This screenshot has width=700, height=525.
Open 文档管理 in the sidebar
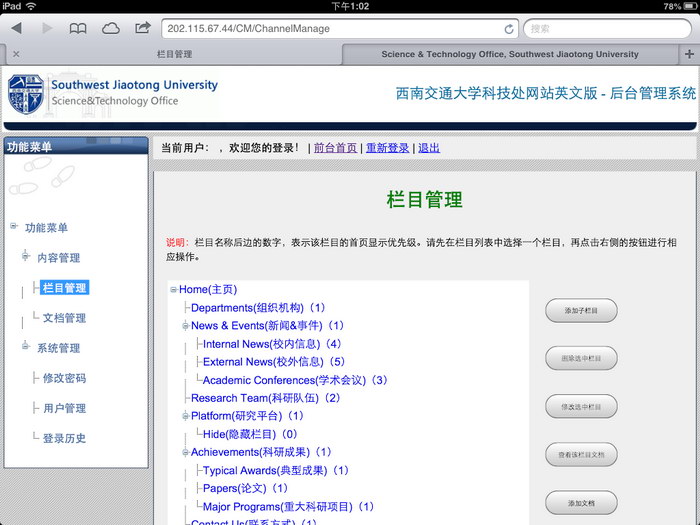[x=64, y=318]
